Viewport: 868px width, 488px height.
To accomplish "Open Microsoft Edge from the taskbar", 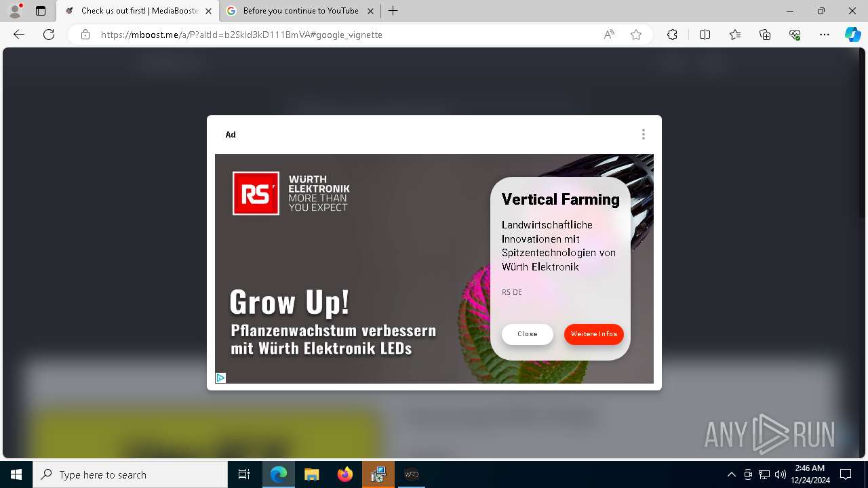I will [x=279, y=474].
